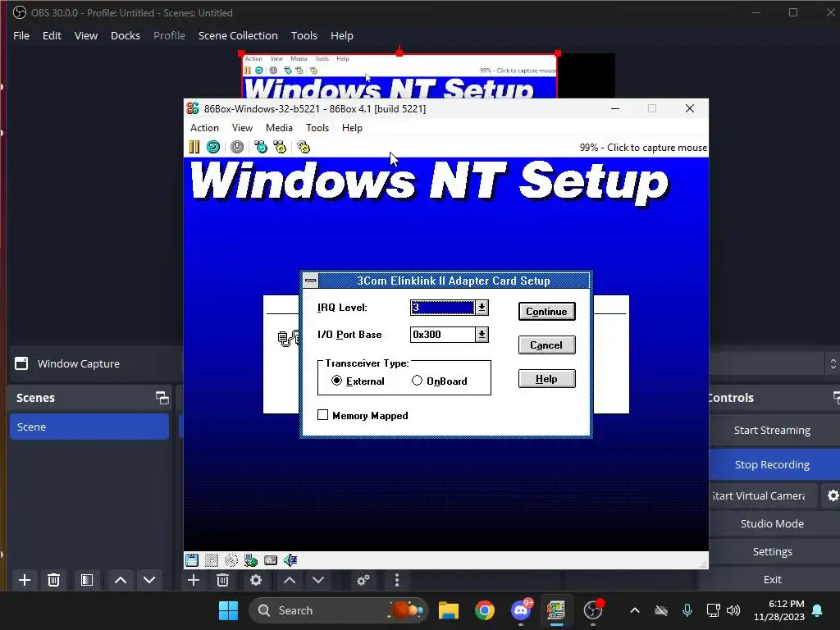840x630 pixels.
Task: Select the Scene item in Scenes list
Action: (x=89, y=427)
